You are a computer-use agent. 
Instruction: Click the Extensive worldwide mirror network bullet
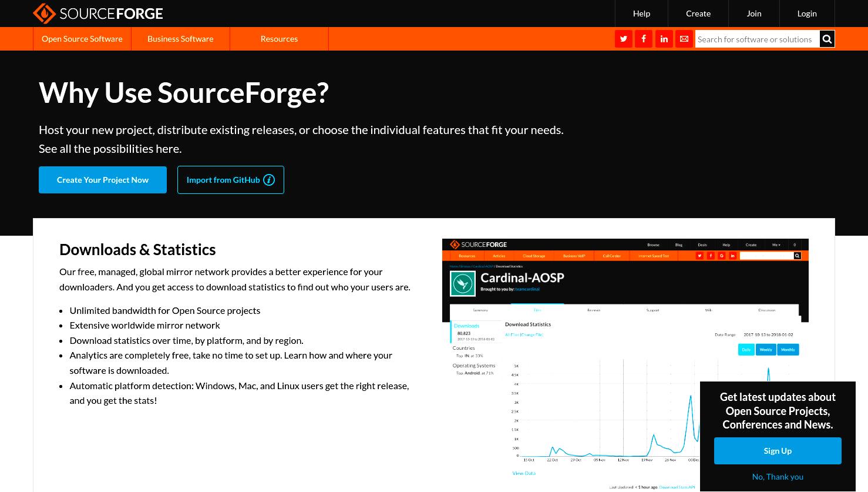pyautogui.click(x=145, y=325)
